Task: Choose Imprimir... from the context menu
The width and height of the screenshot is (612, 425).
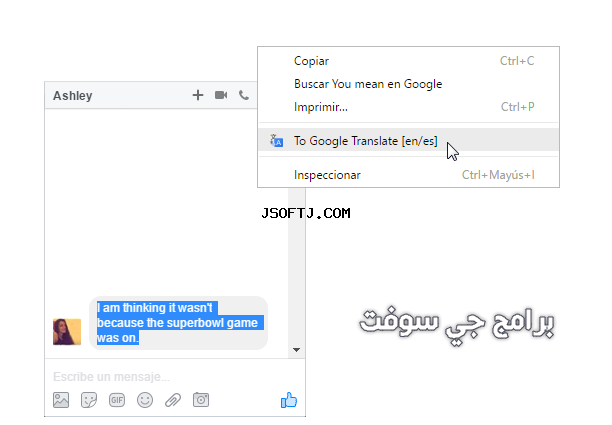Action: click(x=409, y=107)
